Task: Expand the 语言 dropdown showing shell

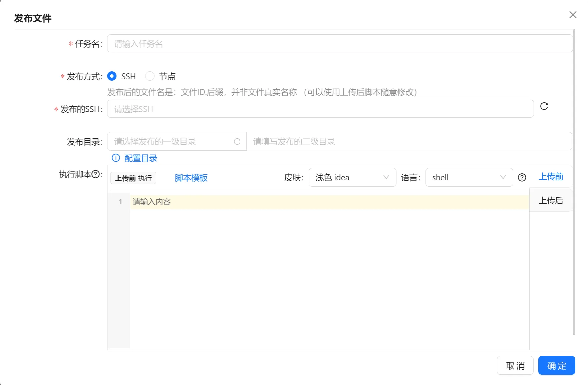Action: tap(469, 178)
